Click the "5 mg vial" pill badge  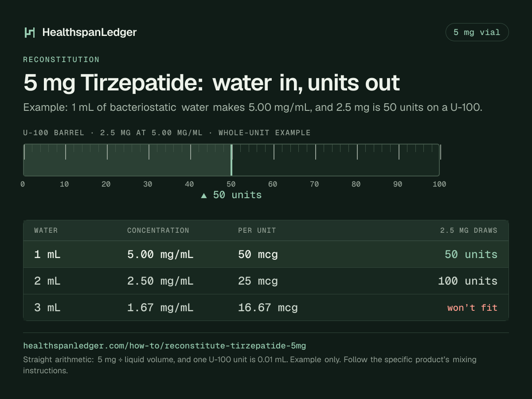pos(477,32)
